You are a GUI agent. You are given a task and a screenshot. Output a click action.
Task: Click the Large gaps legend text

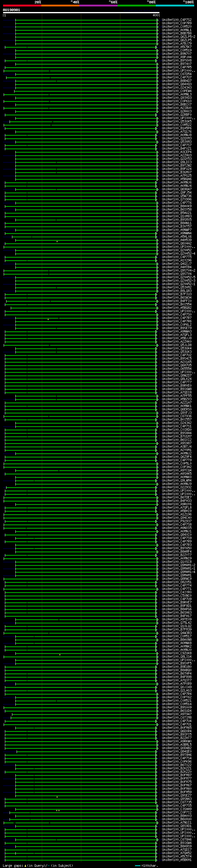click(x=13, y=865)
